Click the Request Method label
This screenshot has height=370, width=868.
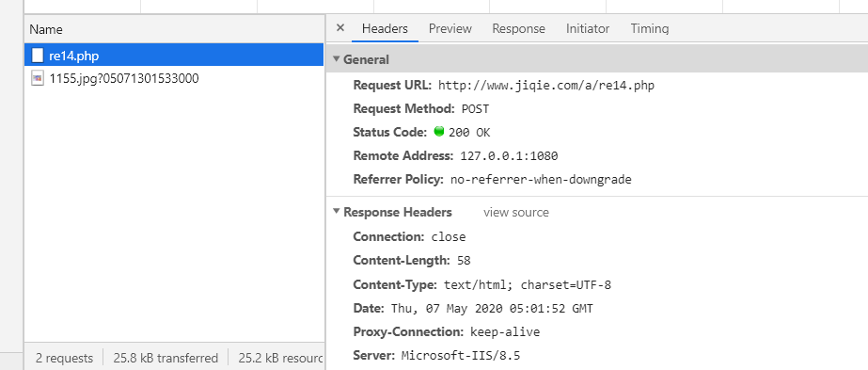(403, 109)
